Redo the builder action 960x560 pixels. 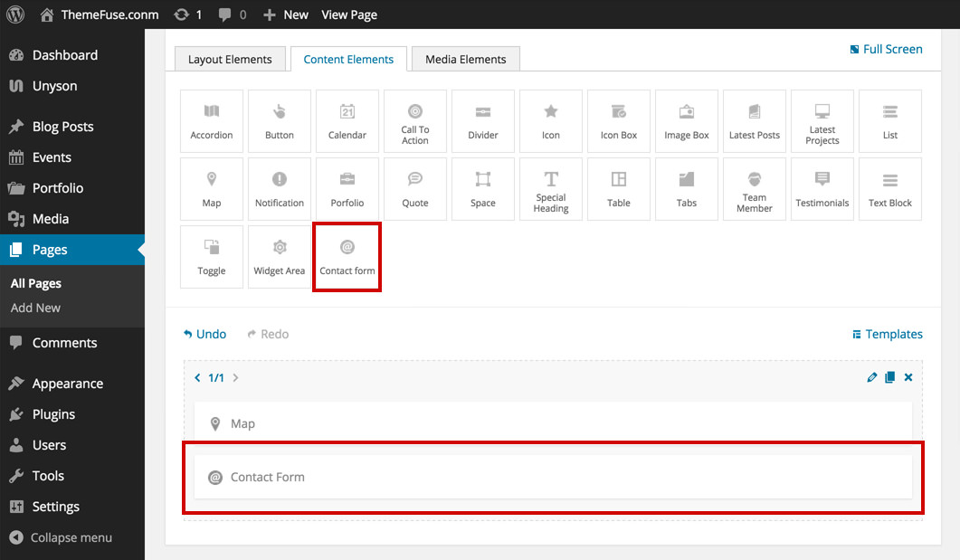(268, 334)
